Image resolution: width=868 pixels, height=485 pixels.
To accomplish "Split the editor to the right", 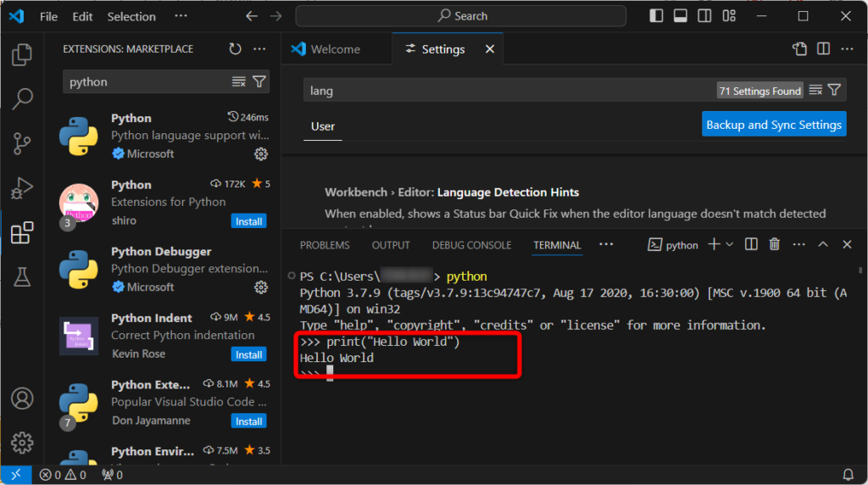I will pyautogui.click(x=823, y=48).
